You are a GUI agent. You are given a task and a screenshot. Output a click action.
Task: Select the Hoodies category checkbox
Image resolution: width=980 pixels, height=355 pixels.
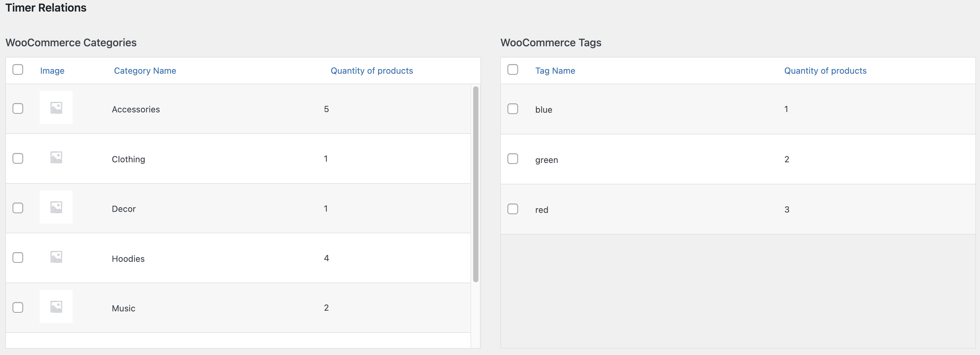click(x=18, y=257)
